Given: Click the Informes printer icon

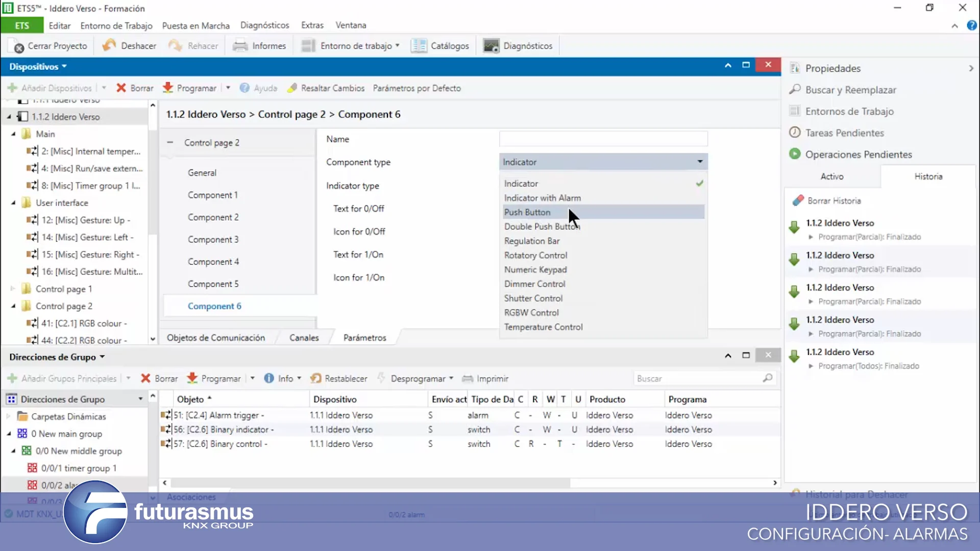Looking at the screenshot, I should pos(240,46).
